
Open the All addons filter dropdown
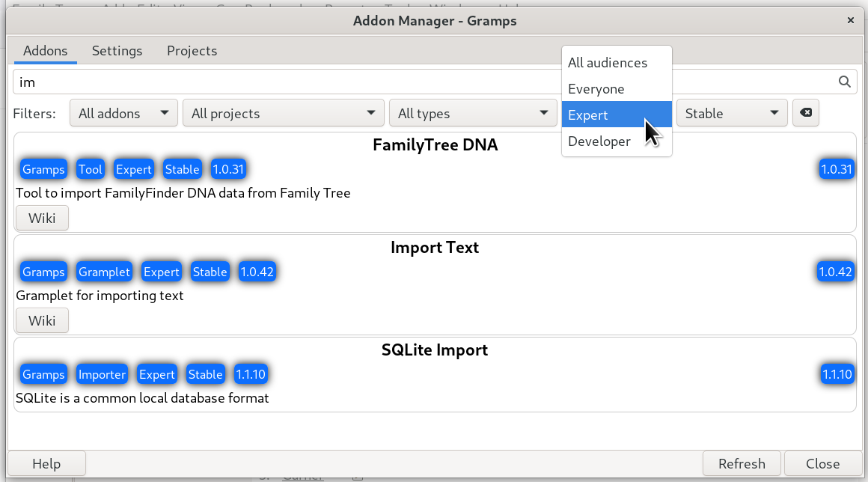tap(123, 114)
